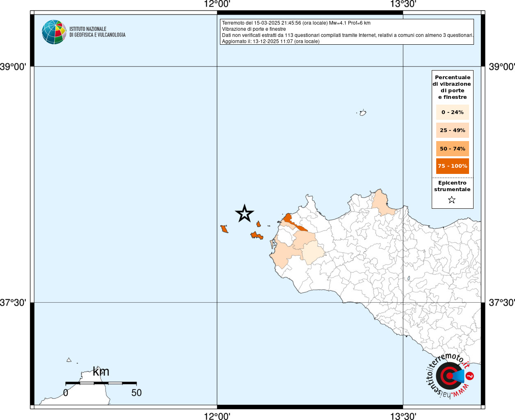Select the Marettimo island shape
This screenshot has height=420, width=515.
pyautogui.click(x=224, y=229)
